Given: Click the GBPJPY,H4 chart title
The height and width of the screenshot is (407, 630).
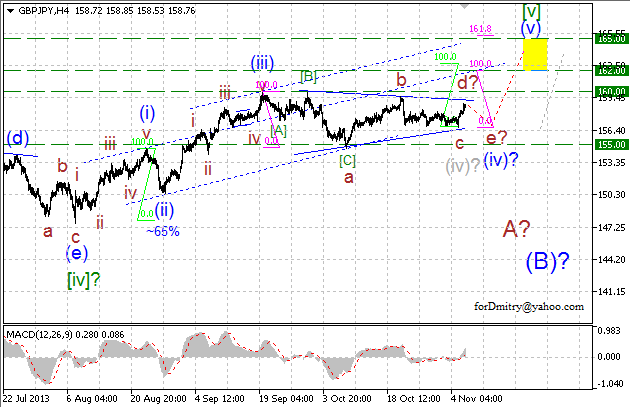Looking at the screenshot, I should point(43,11).
